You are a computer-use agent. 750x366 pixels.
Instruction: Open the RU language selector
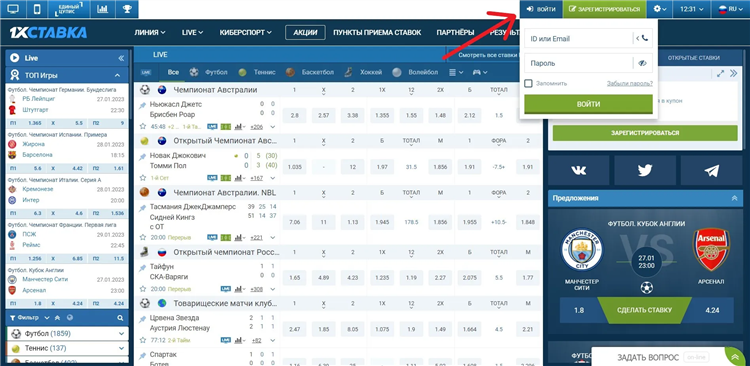729,9
